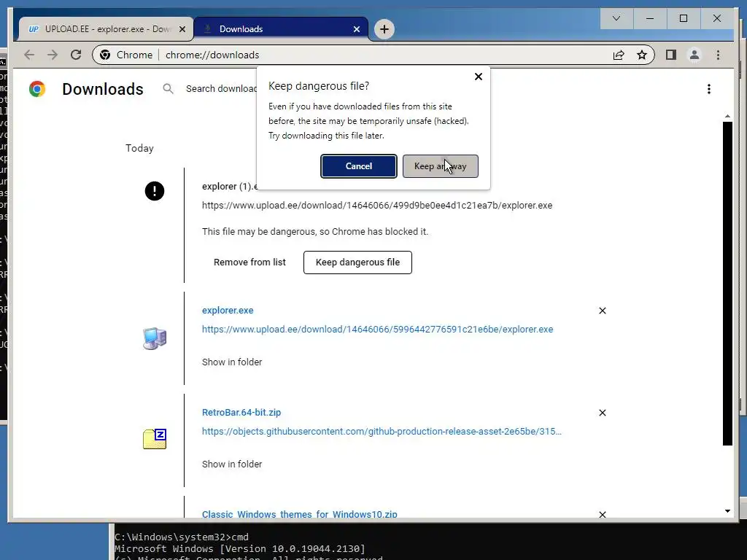Open the githubusercontent source URL for RetroBar
Image resolution: width=747 pixels, height=560 pixels.
(x=382, y=432)
